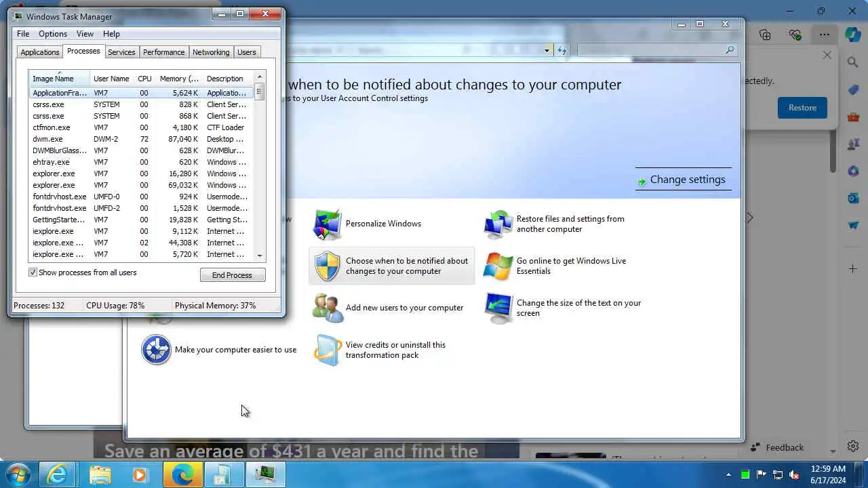This screenshot has height=488, width=868.
Task: Open the Options menu in Task Manager
Action: pos(52,34)
